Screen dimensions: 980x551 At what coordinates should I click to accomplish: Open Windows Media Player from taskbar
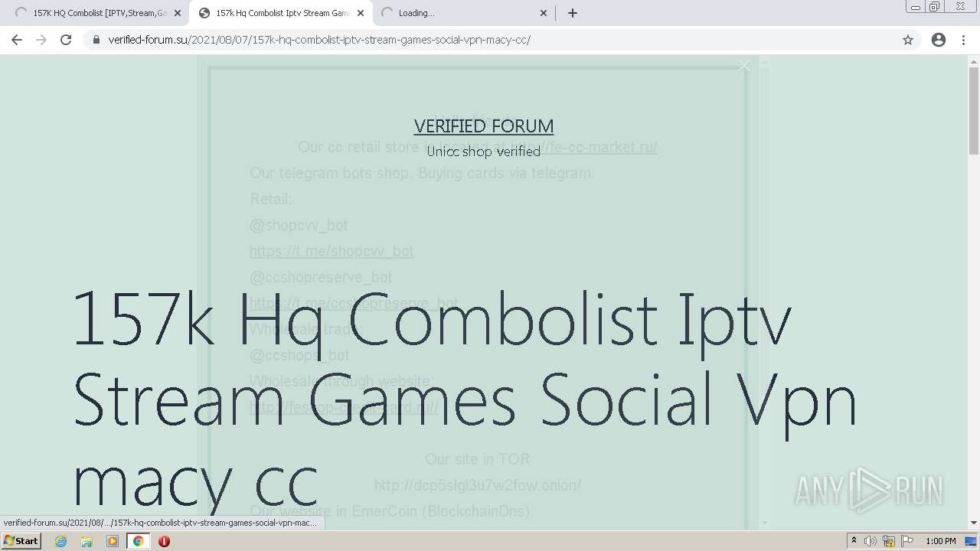click(113, 541)
